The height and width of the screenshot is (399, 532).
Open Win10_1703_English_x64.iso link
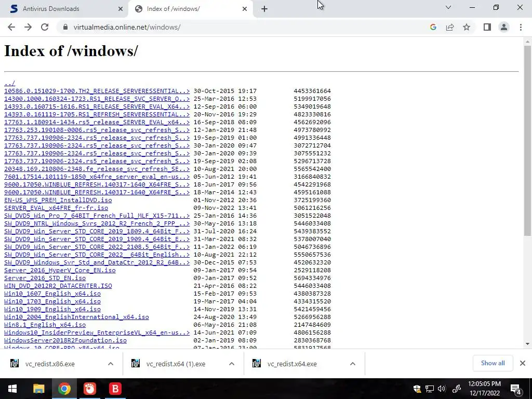[52, 301]
